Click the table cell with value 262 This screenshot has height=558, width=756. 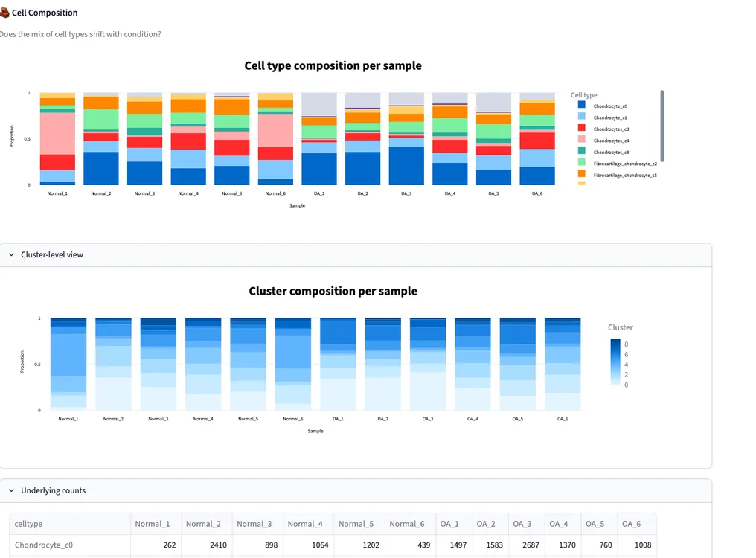tap(156, 545)
